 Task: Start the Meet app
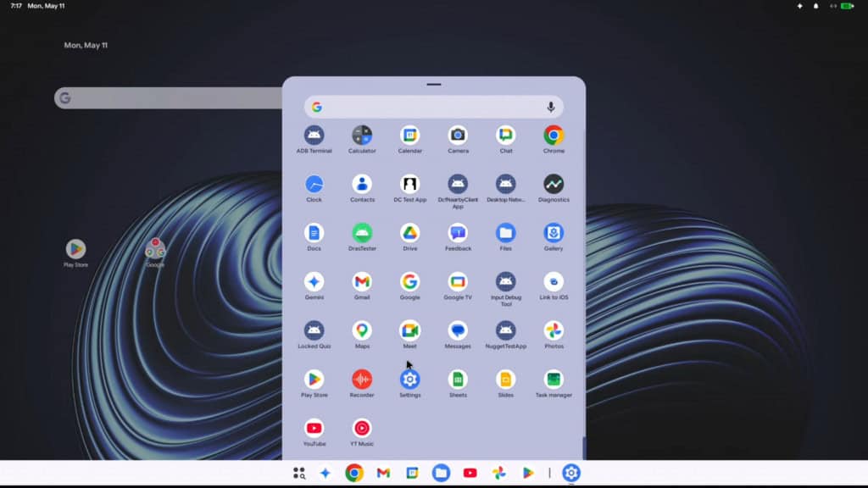(409, 330)
